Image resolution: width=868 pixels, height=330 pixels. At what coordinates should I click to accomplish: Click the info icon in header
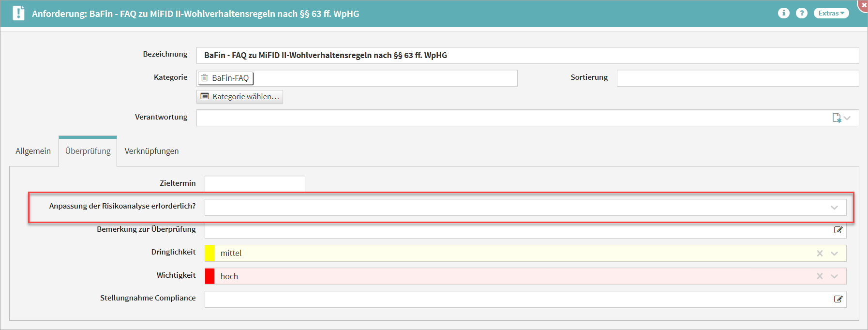783,13
